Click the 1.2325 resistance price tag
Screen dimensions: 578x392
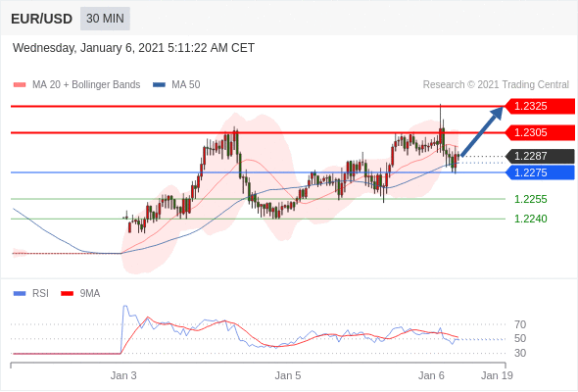pos(540,106)
